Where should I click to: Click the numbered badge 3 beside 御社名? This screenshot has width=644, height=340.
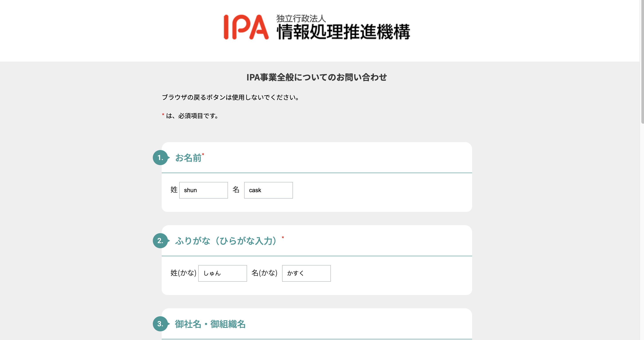tap(160, 324)
